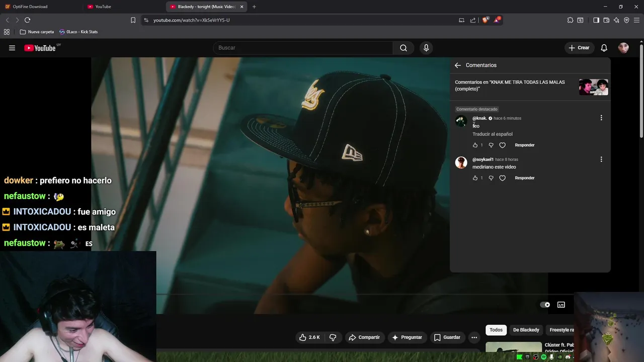The image size is (644, 362).
Task: Click Traducir al español under the comment
Action: tap(493, 134)
